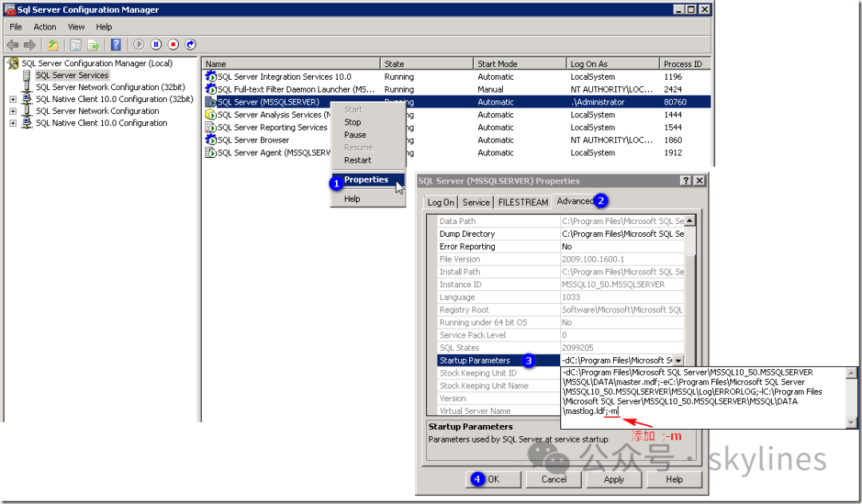Click the Pause Service toolbar icon
Screen dimensions: 862x504
pos(156,45)
